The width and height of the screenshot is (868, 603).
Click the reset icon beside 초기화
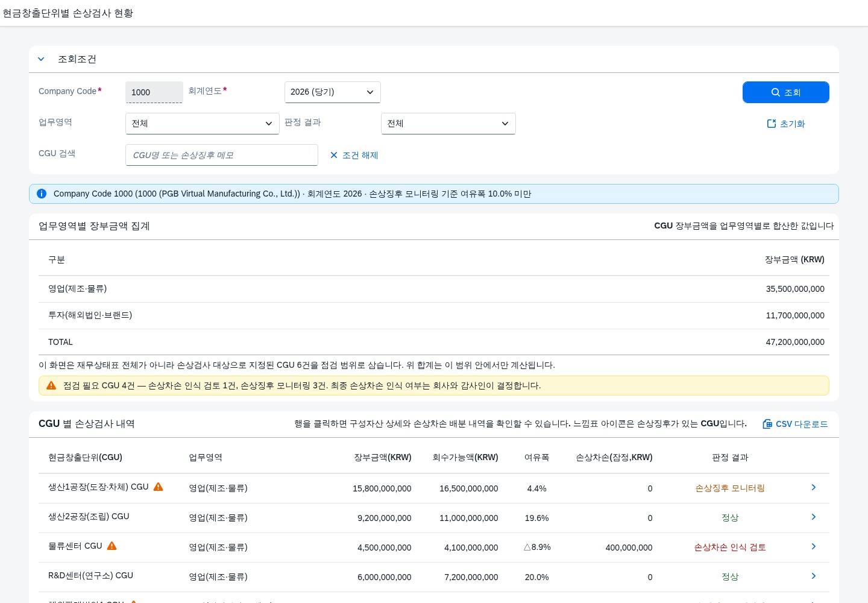(771, 124)
